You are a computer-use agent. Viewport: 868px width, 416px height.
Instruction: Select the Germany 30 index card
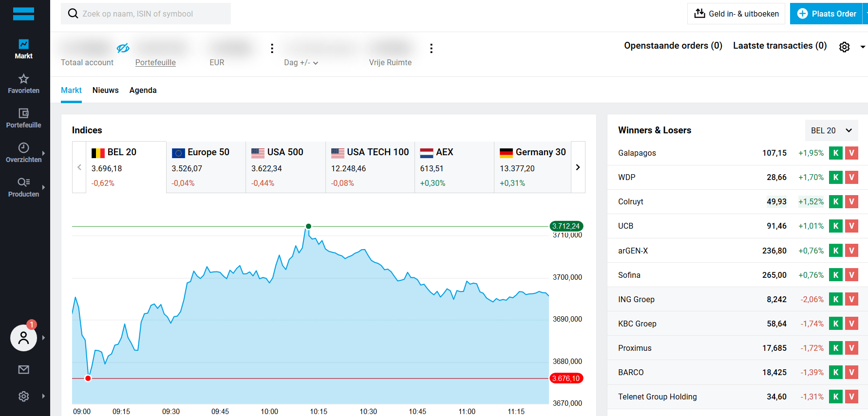532,167
